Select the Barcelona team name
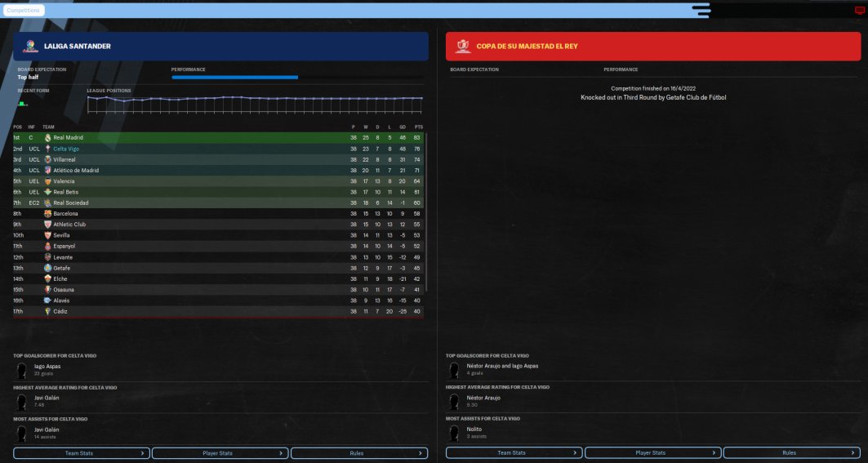This screenshot has height=463, width=868. tap(66, 214)
